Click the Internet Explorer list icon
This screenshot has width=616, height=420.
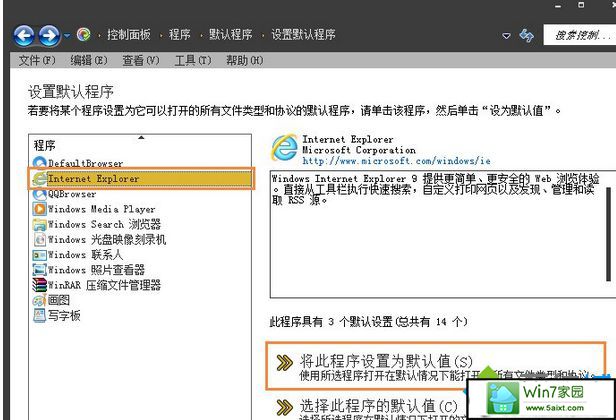point(39,179)
